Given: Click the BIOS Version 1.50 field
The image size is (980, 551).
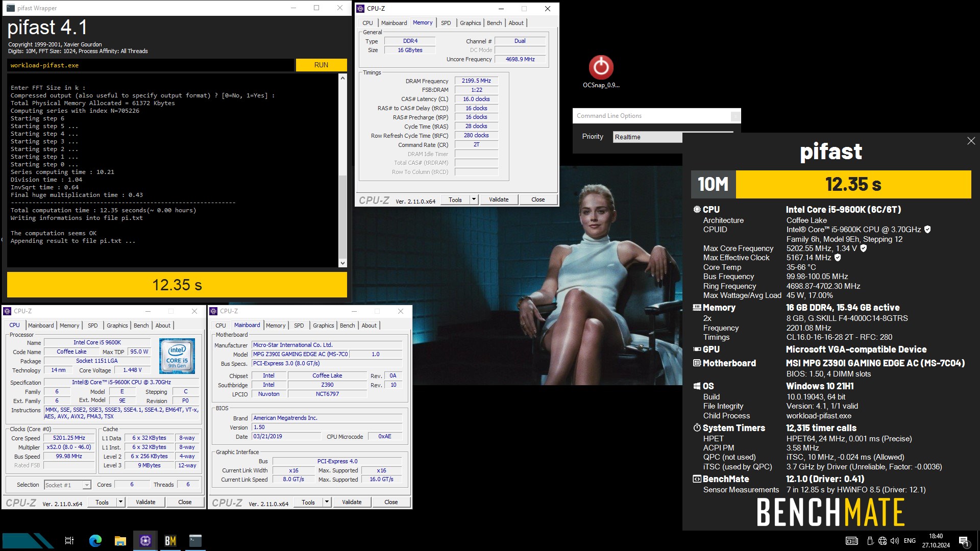Looking at the screenshot, I should pyautogui.click(x=327, y=428).
